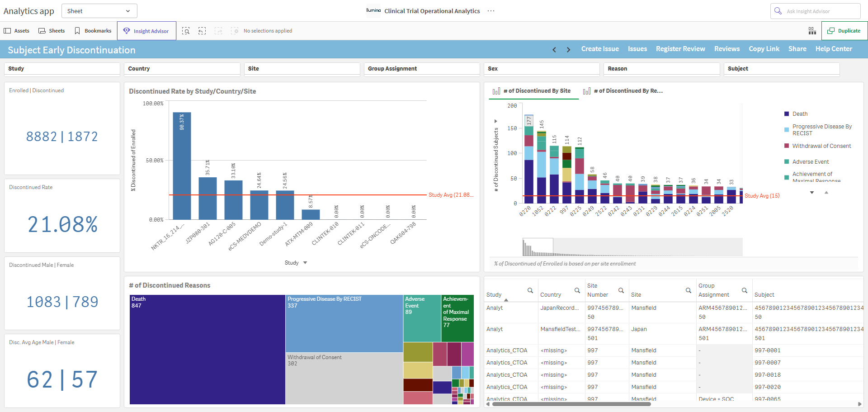Click the table horizontal scrollbar

(571, 404)
